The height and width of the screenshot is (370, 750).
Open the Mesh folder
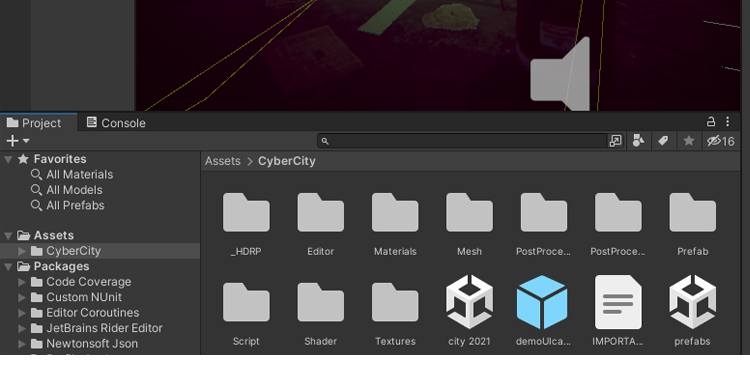pos(469,213)
